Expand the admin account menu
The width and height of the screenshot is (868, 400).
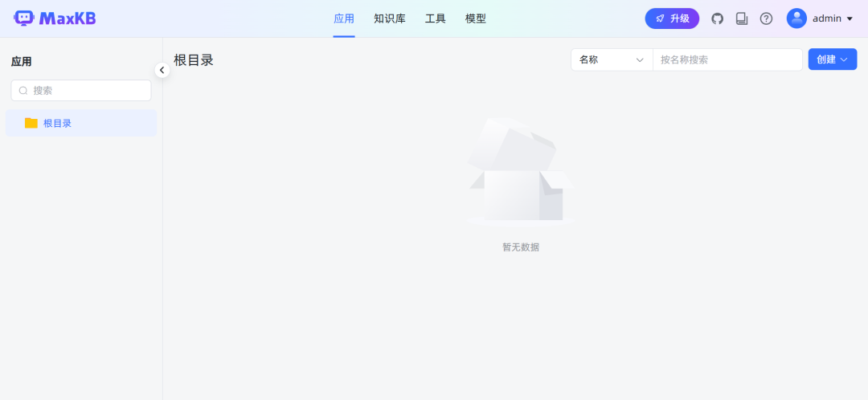click(x=833, y=18)
